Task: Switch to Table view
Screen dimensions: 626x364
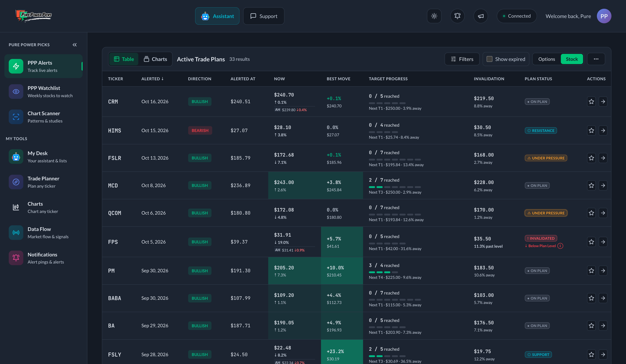Action: pos(124,59)
